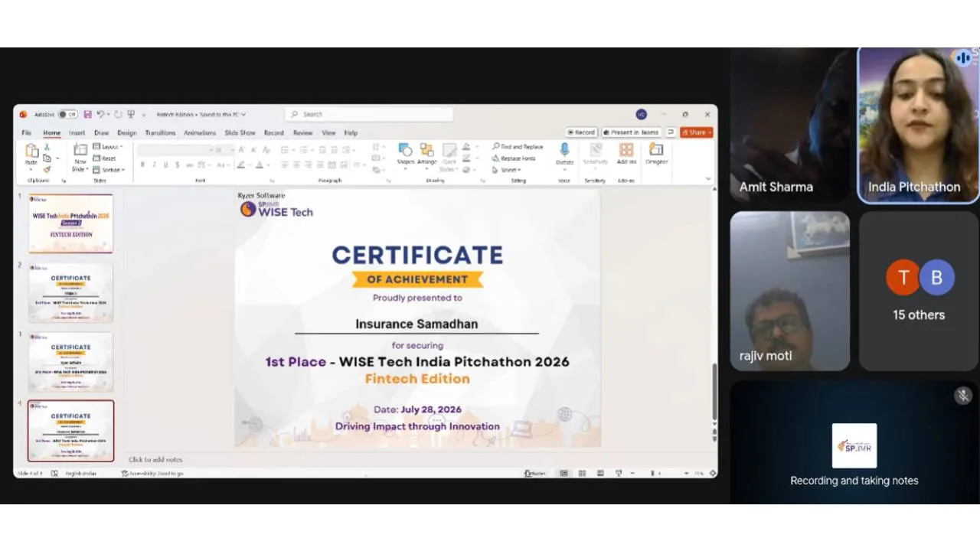Switch to the Review tab

coord(302,132)
